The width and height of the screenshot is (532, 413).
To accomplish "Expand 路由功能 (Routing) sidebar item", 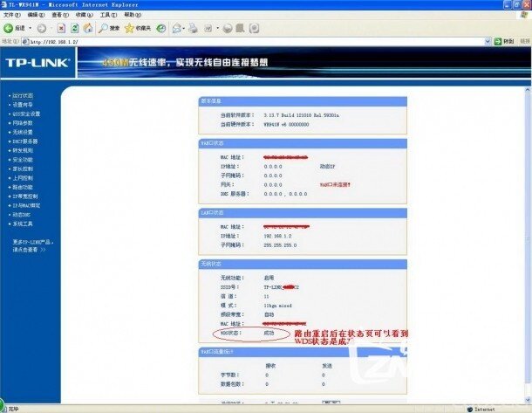I will [23, 187].
